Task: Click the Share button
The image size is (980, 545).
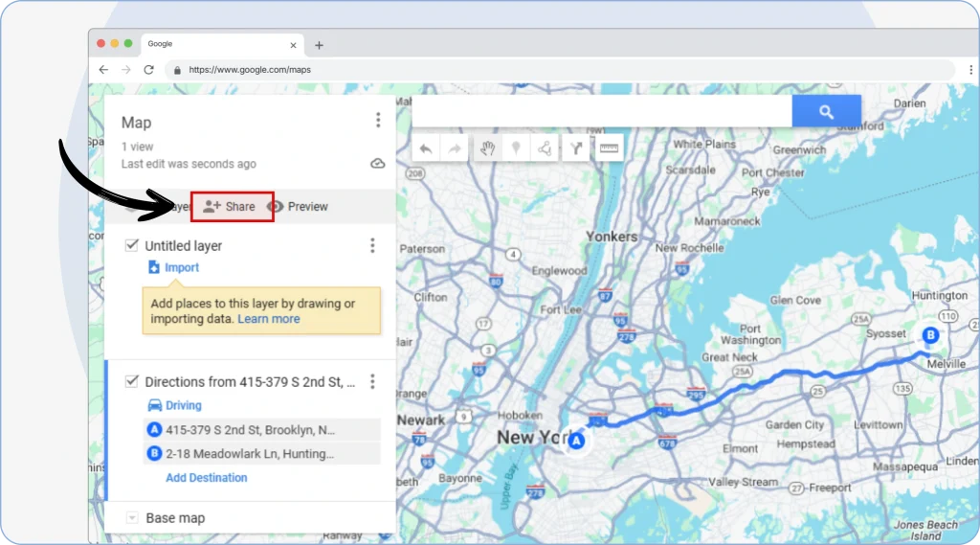Action: [230, 207]
